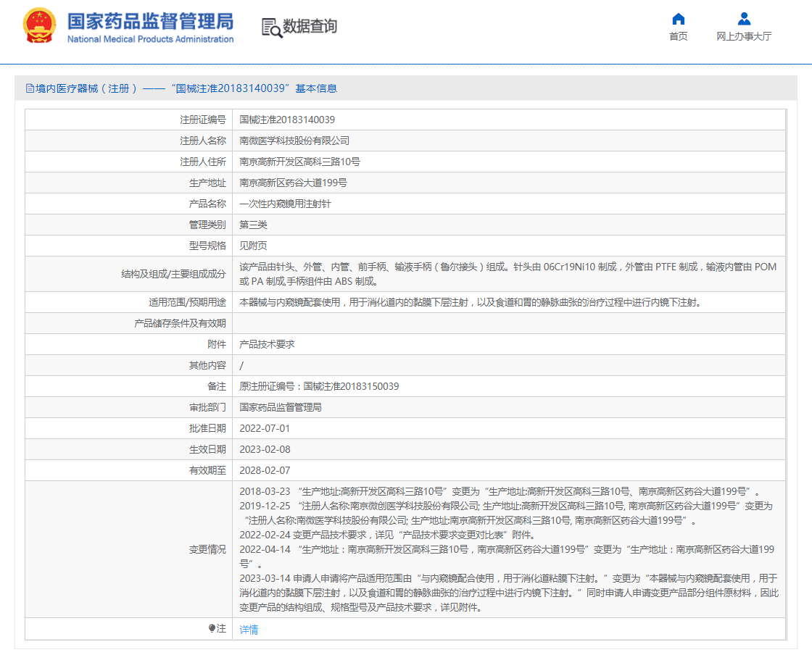Click registrant name 南微医学科技股份有限公司
Viewport: 812px width, 655px height.
[294, 141]
